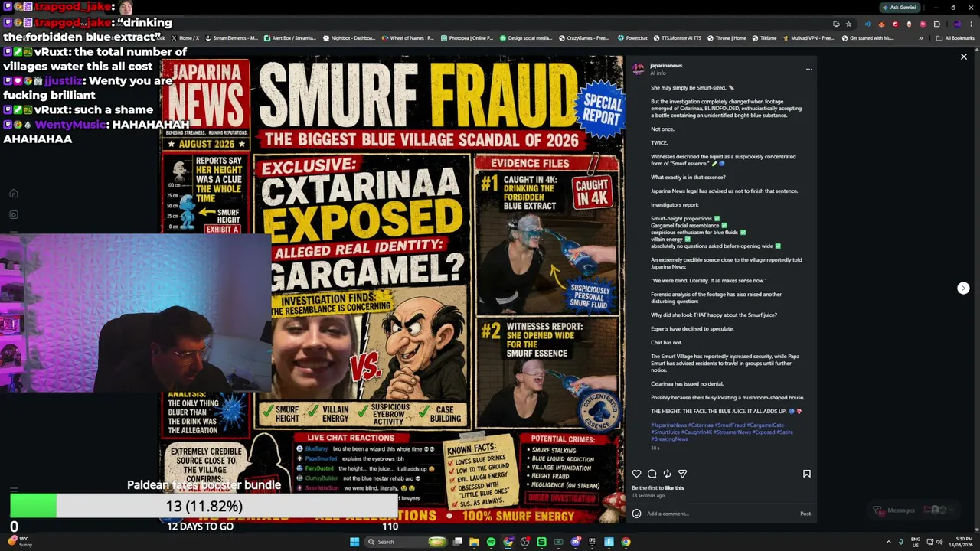Open the emoji picker beside Add a comment

click(636, 514)
